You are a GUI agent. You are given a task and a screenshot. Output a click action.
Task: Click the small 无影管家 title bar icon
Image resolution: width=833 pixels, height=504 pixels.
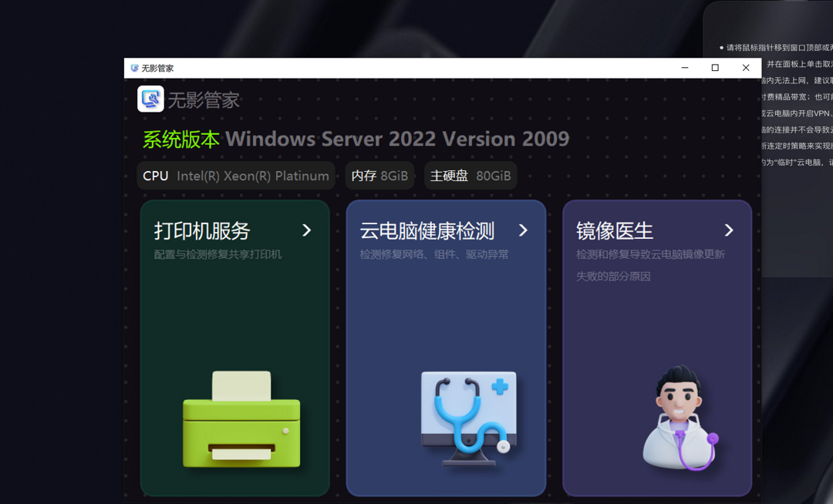[134, 68]
